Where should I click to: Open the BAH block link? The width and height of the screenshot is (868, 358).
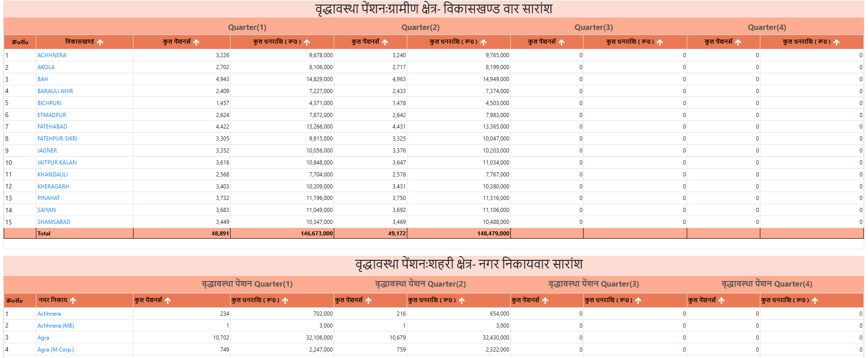coord(43,79)
